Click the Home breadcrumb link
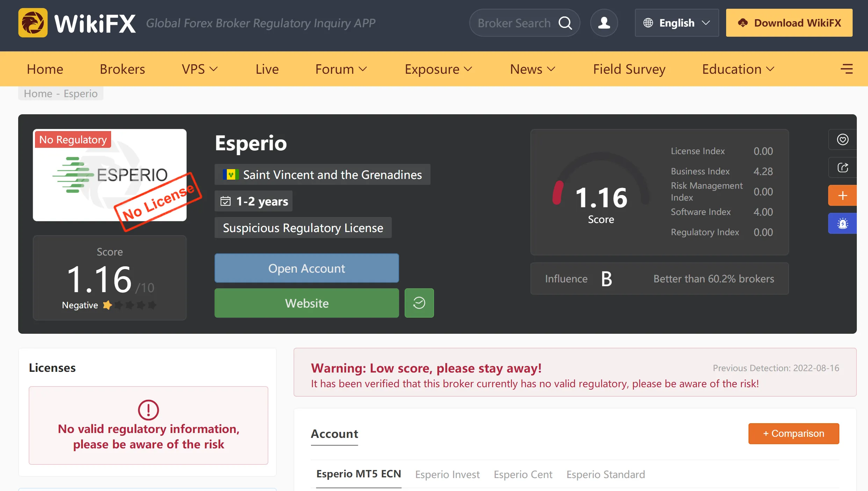Image resolution: width=868 pixels, height=491 pixels. pos(38,93)
